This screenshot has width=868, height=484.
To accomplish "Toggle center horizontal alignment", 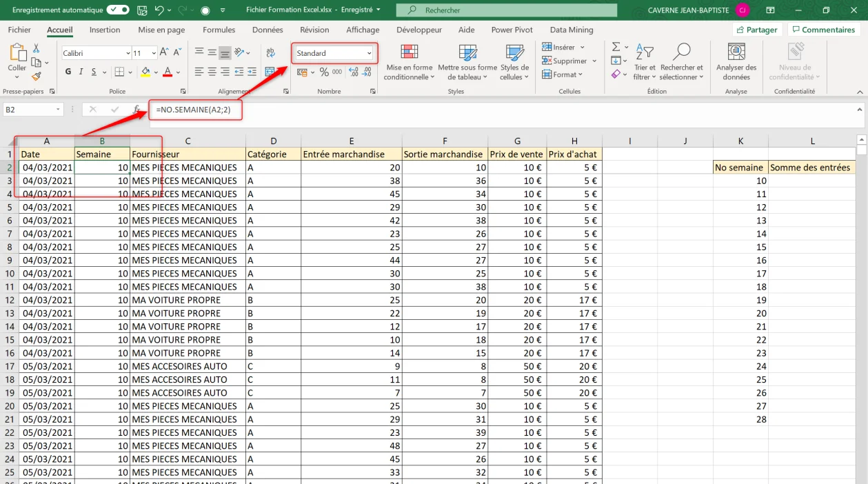I will click(x=212, y=72).
